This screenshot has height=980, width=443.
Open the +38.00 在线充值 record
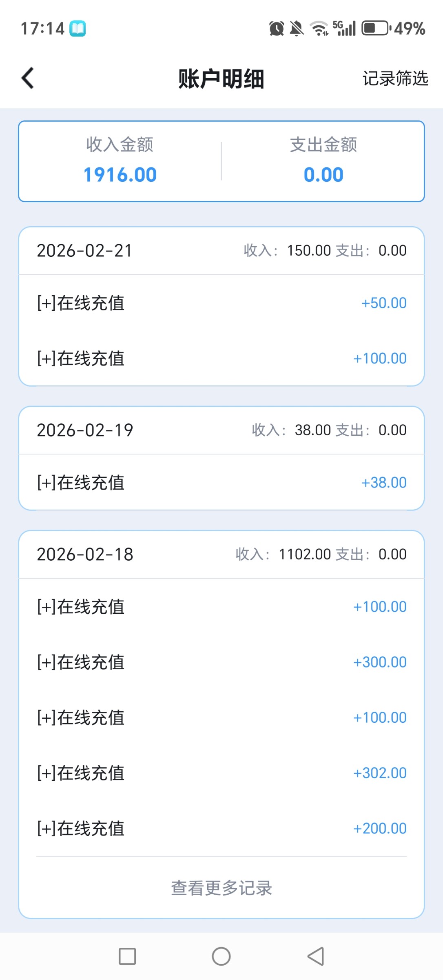pyautogui.click(x=221, y=483)
